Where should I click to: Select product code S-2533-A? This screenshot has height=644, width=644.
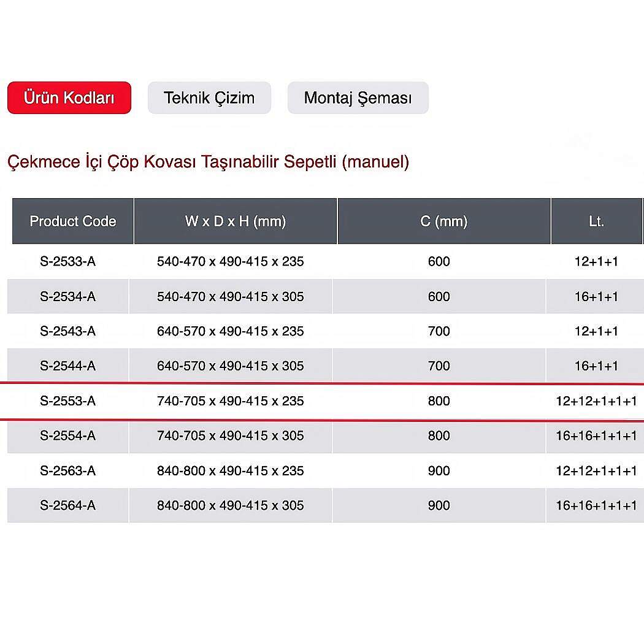[x=68, y=262]
